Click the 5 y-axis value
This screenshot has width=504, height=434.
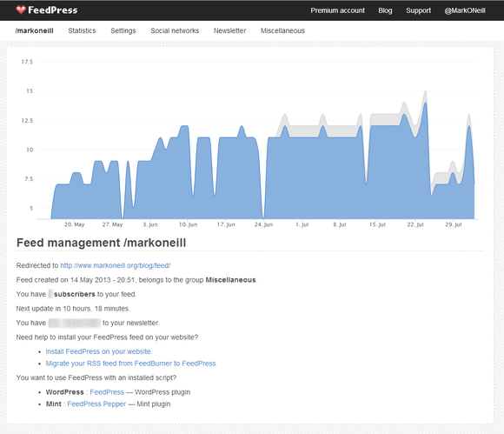(x=31, y=208)
